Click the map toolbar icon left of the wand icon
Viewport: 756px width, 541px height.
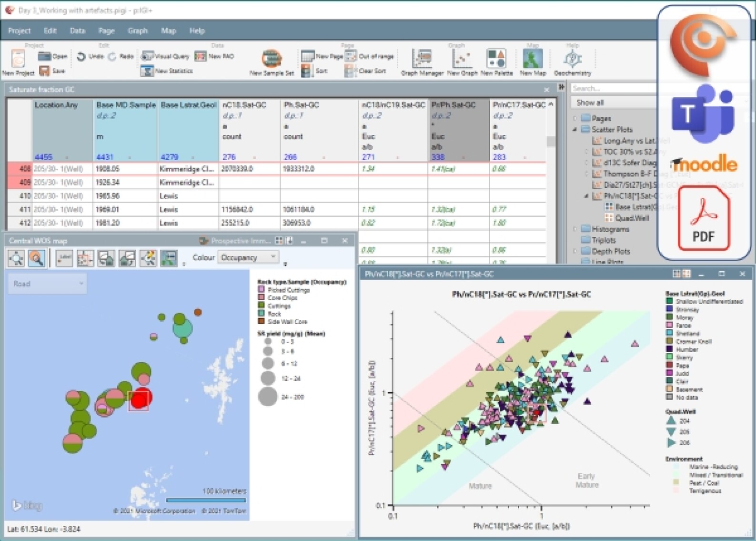[127, 258]
